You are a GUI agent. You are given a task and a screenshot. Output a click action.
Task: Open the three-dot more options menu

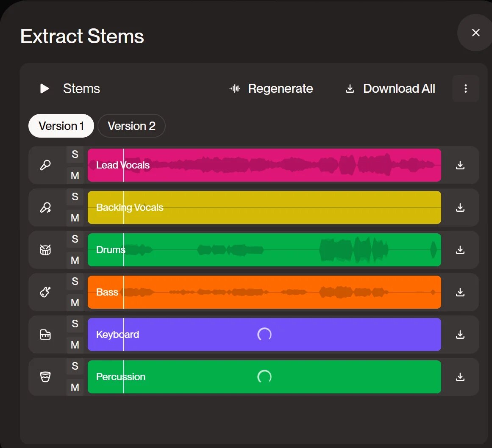pyautogui.click(x=466, y=88)
